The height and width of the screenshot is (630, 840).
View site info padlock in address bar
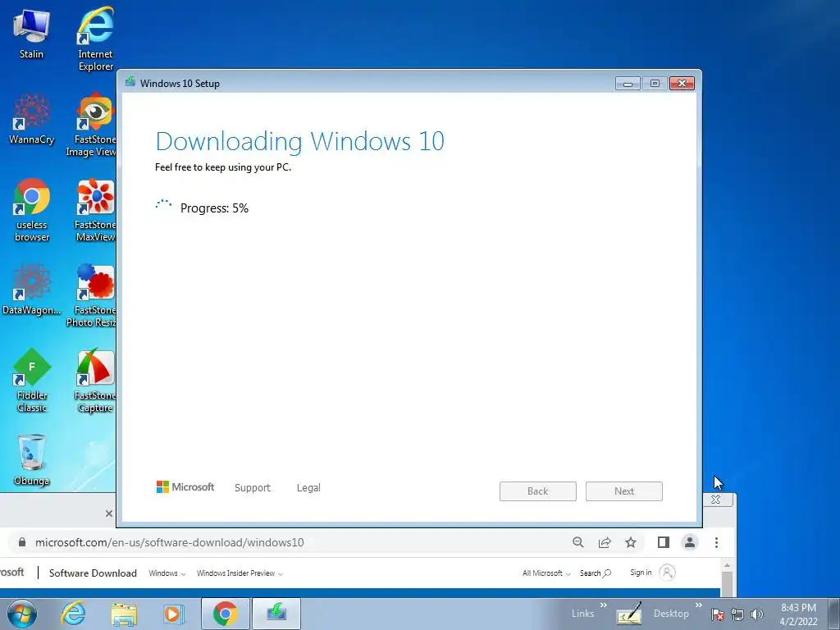(22, 542)
